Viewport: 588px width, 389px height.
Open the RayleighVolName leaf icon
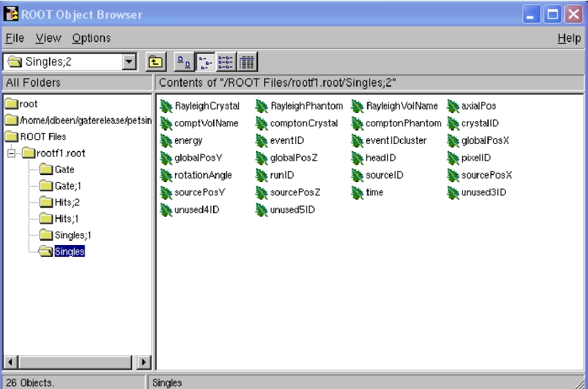[358, 106]
